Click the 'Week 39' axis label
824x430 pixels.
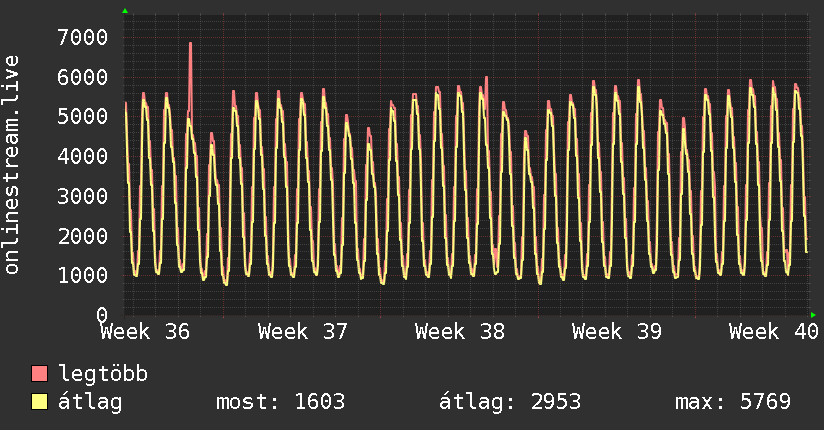(x=617, y=332)
